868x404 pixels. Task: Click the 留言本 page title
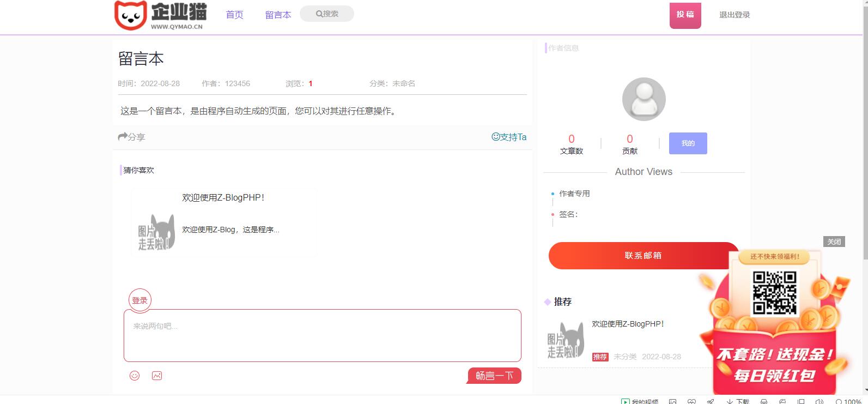pyautogui.click(x=141, y=59)
